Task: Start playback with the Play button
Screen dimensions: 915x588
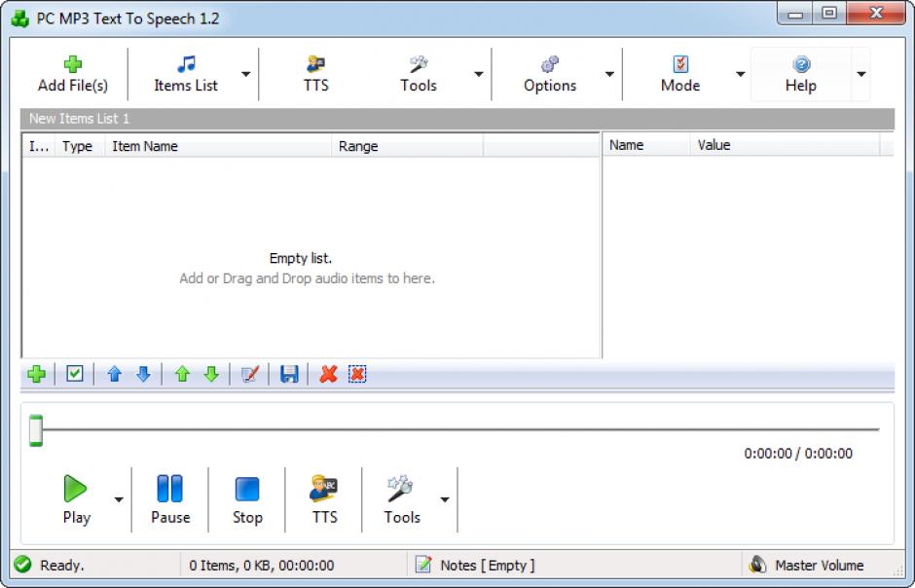Action: pyautogui.click(x=76, y=499)
